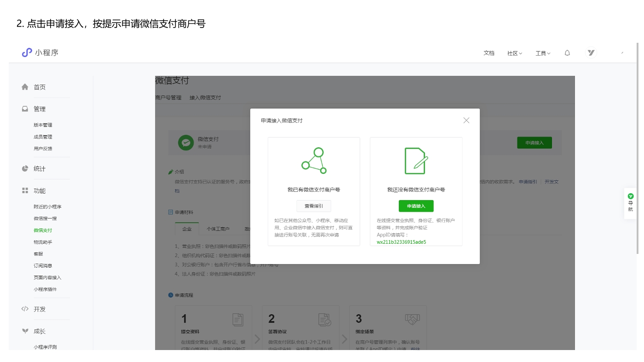Click the document-pen icon for new merchant
This screenshot has width=644, height=362.
[x=416, y=161]
